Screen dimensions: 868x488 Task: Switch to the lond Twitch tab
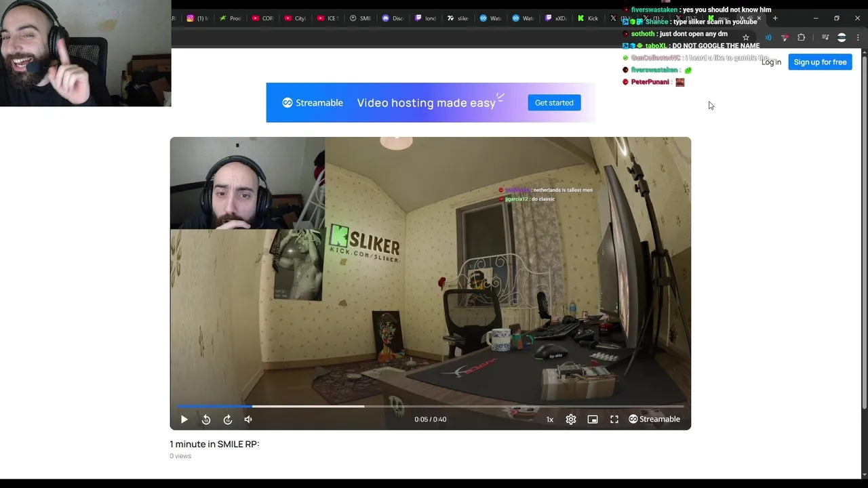(x=425, y=18)
